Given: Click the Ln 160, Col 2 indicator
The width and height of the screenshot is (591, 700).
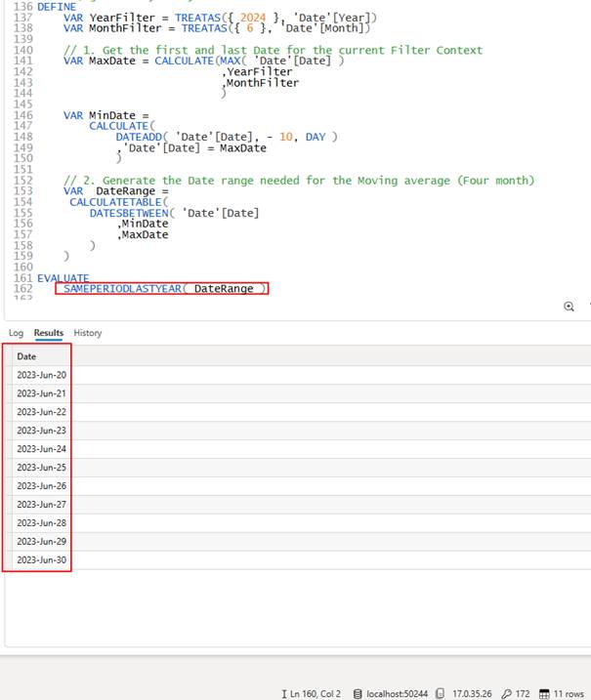Looking at the screenshot, I should (x=316, y=694).
